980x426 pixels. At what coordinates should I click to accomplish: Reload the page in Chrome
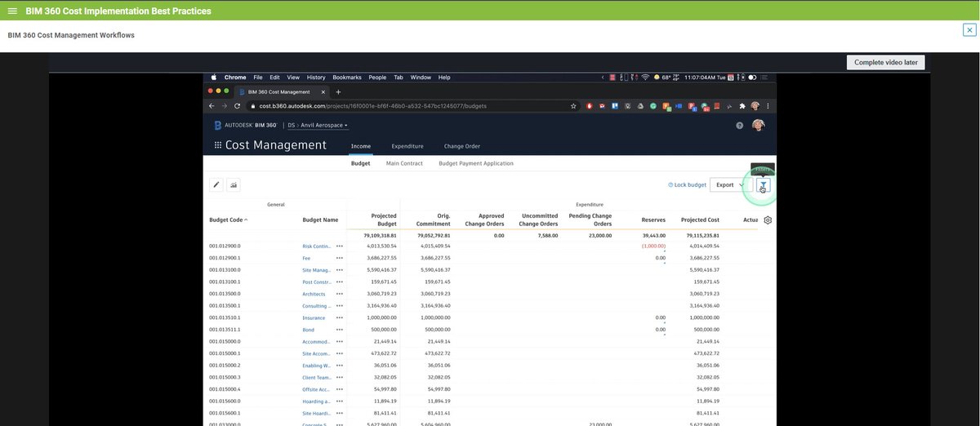238,106
